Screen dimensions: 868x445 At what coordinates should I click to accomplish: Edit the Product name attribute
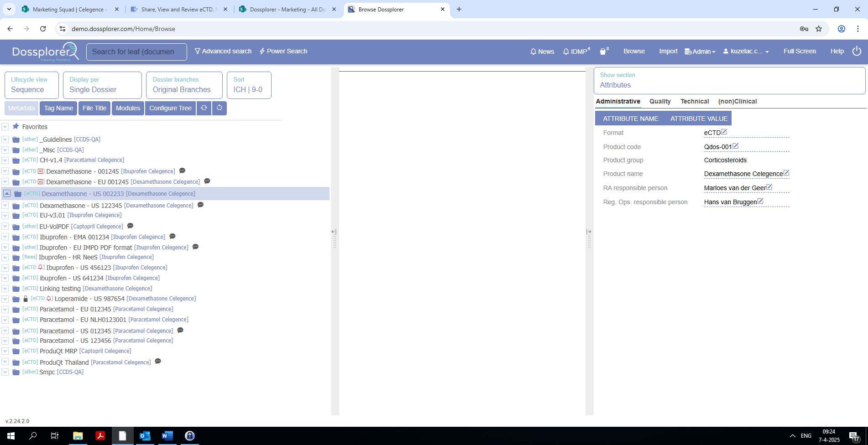786,173
